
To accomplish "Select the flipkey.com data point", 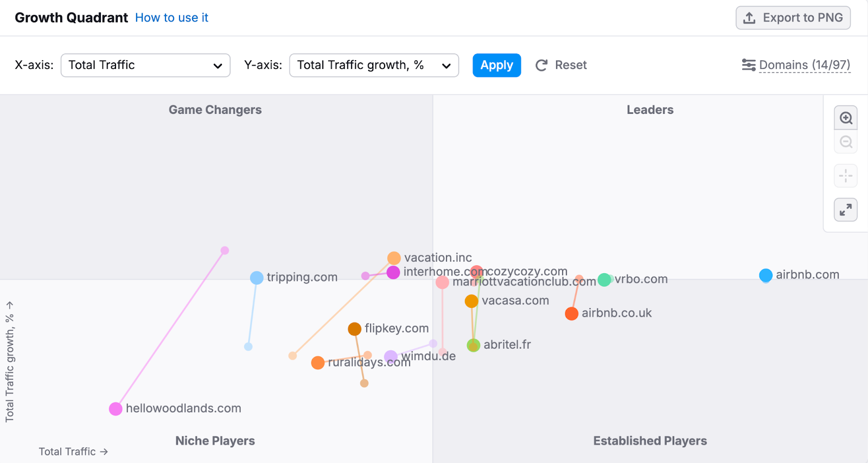I will [355, 329].
